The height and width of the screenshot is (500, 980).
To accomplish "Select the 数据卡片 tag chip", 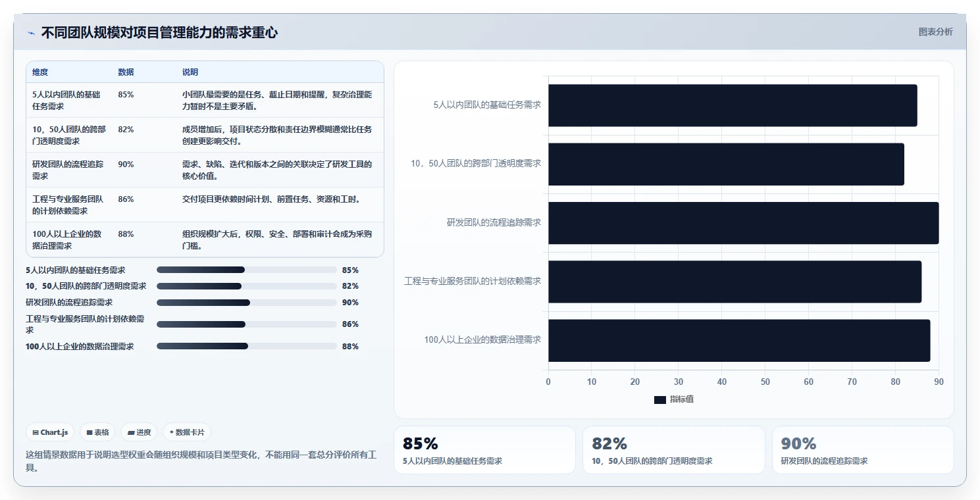I will [187, 432].
